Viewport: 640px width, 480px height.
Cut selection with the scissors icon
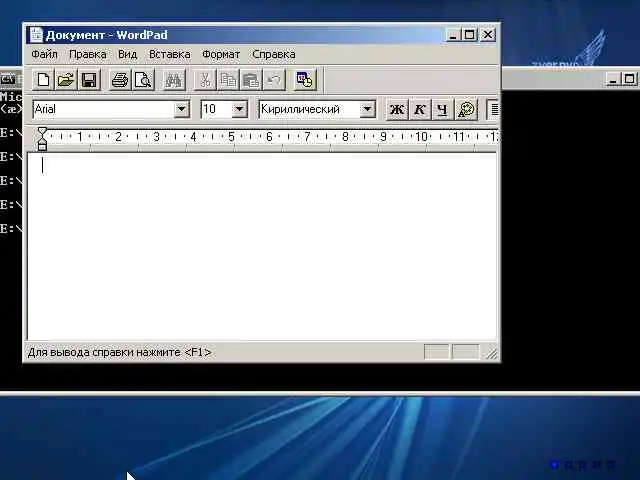[205, 80]
